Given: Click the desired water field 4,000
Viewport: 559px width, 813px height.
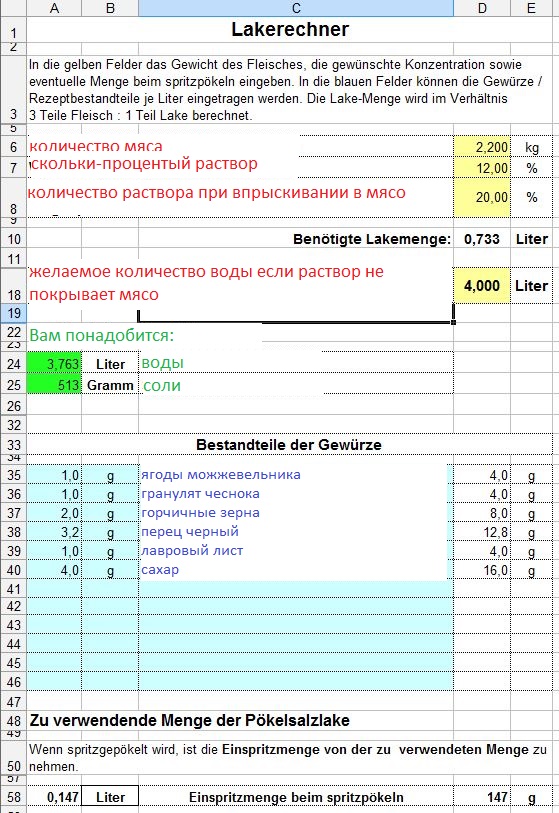Looking at the screenshot, I should tap(482, 286).
